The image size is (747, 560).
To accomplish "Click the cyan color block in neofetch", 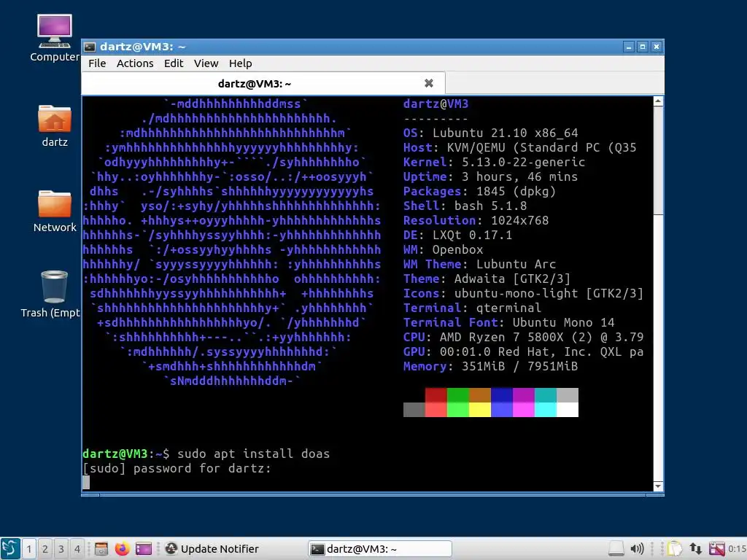I will click(x=546, y=395).
